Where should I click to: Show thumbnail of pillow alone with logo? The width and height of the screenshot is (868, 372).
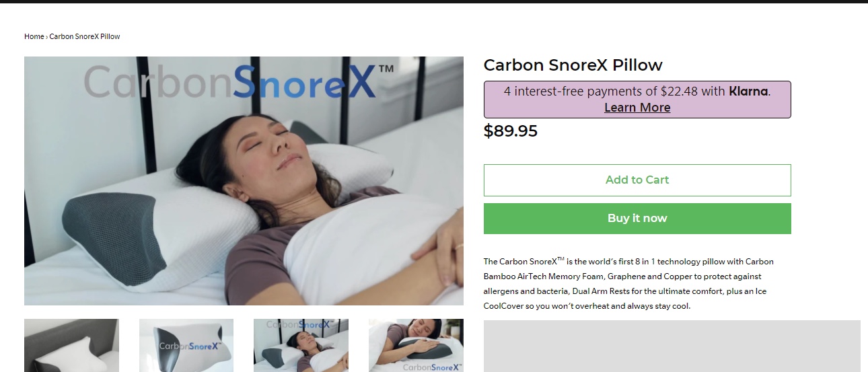coord(186,345)
